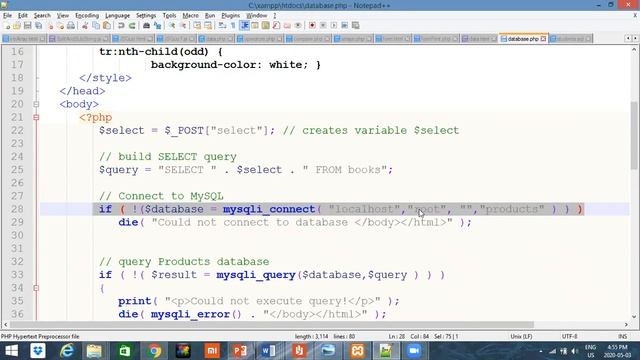
Task: Toggle synchronized horizontal scrolling
Action: click(208, 26)
